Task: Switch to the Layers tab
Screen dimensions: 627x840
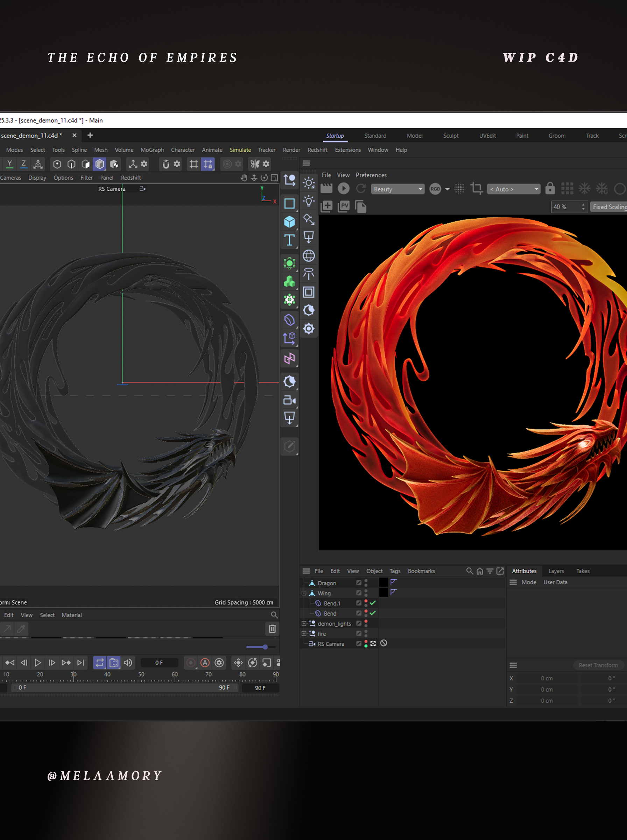Action: (556, 571)
